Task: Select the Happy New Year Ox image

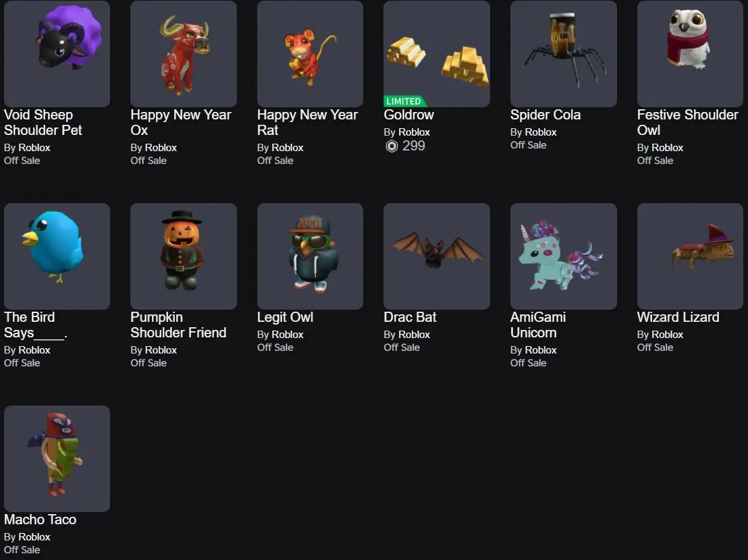Action: pyautogui.click(x=184, y=53)
